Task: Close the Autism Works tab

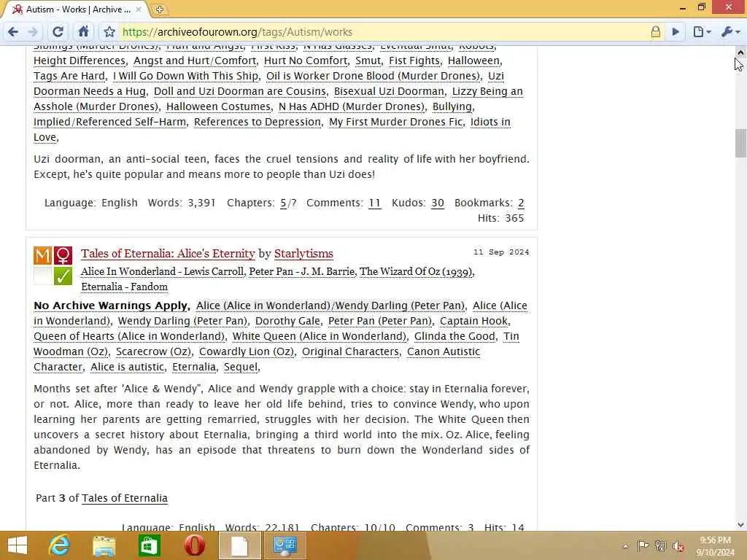Action: [x=139, y=9]
